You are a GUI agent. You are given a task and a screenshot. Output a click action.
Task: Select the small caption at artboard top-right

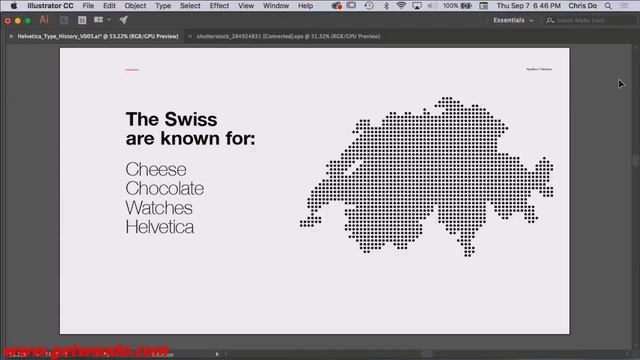[x=539, y=69]
